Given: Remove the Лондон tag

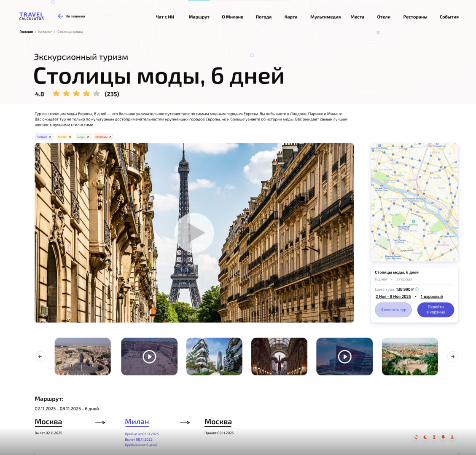Looking at the screenshot, I should click(50, 137).
